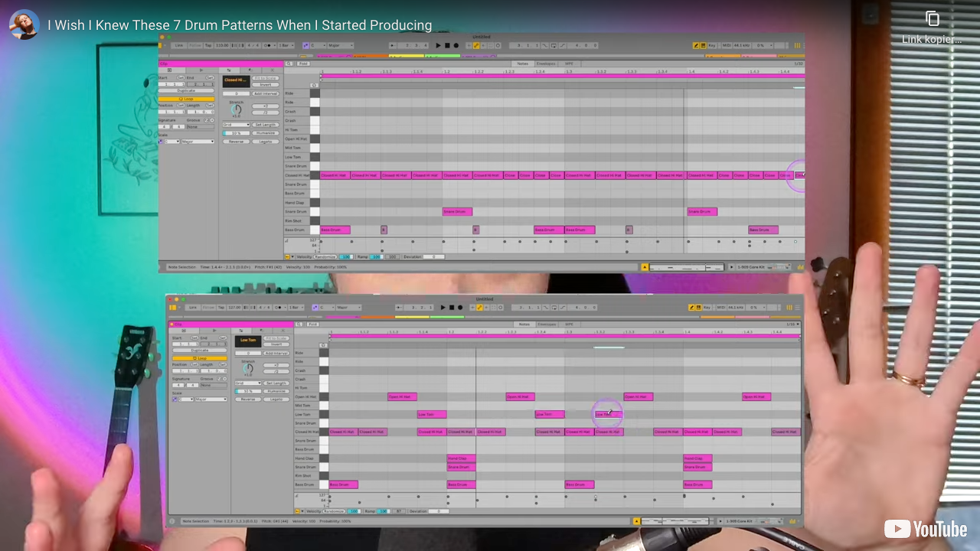Enable Key mapping in upper Ableton window

coord(712,46)
